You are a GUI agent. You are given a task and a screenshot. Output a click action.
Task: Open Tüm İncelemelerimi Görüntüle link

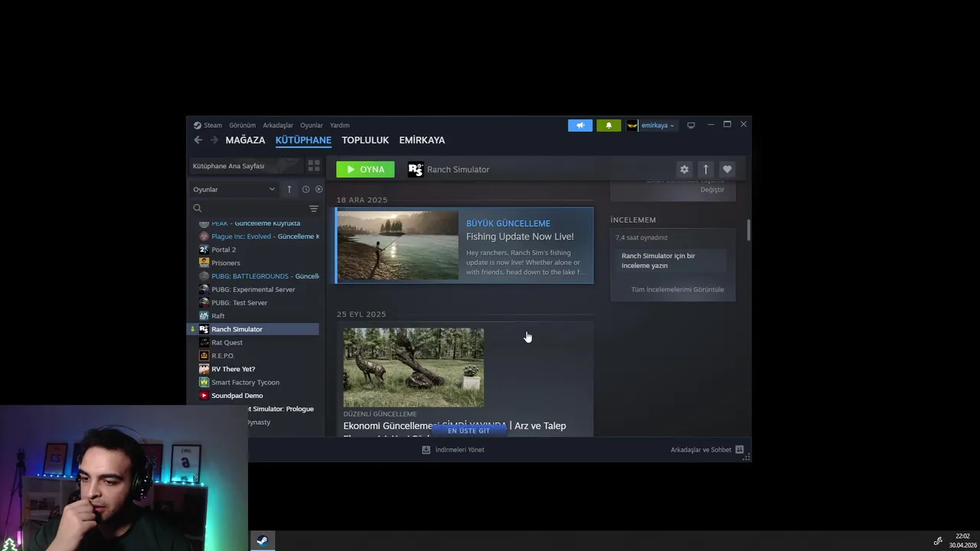point(678,289)
